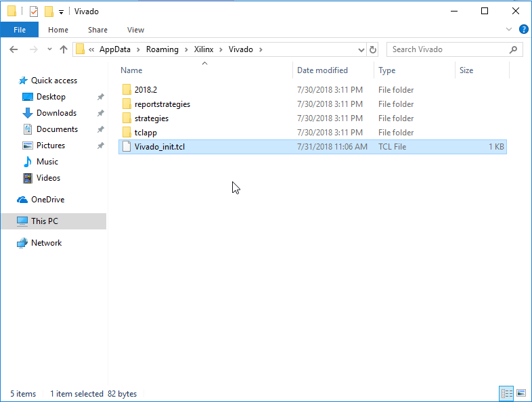
Task: Open Videos in the navigation pane
Action: coord(48,178)
